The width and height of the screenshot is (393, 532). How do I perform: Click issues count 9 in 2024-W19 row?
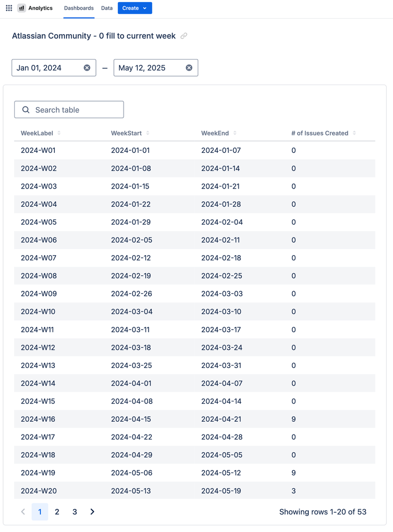point(293,473)
